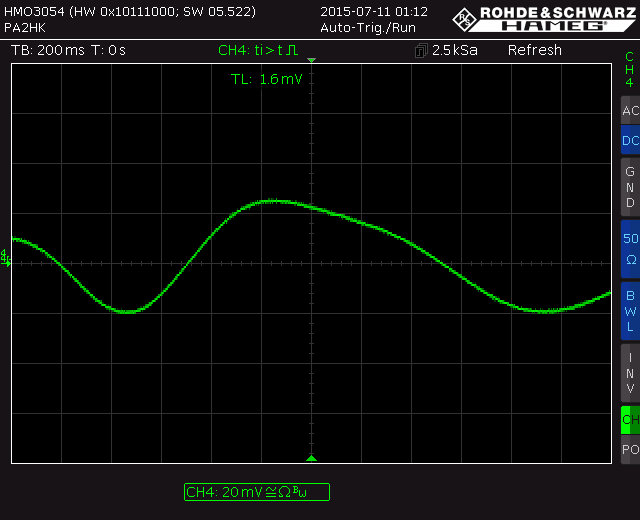Viewport: 640px width, 520px height.
Task: Select AC coupling for channel 4
Action: (x=629, y=111)
